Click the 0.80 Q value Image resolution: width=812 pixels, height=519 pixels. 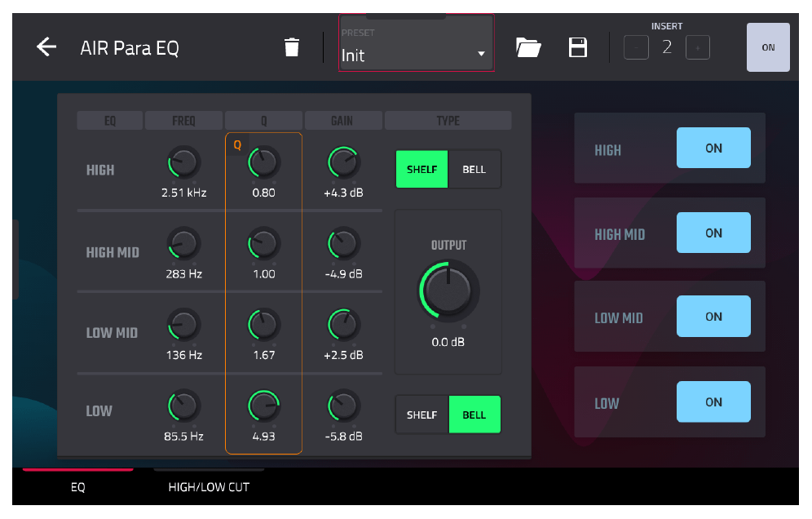pyautogui.click(x=263, y=193)
